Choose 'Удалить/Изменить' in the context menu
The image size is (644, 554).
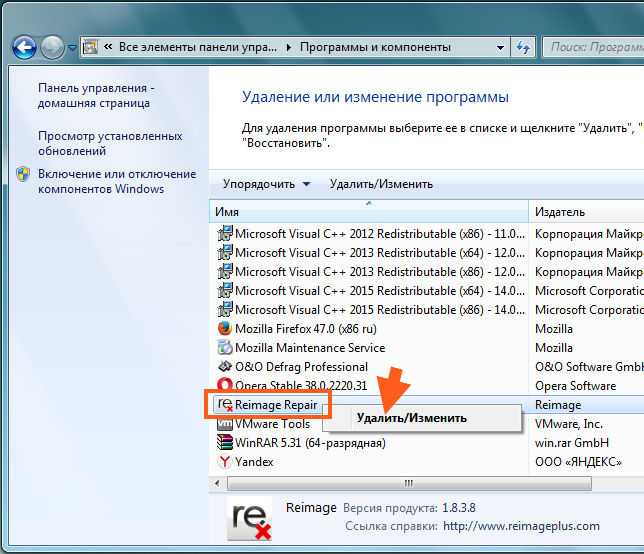pyautogui.click(x=422, y=418)
